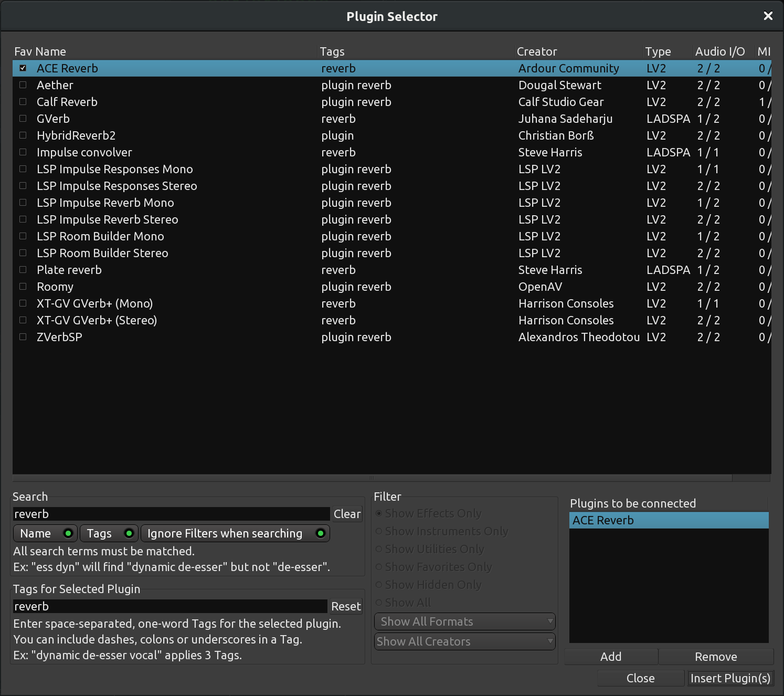Select LSP Impulse Responses Mono

tap(392, 169)
